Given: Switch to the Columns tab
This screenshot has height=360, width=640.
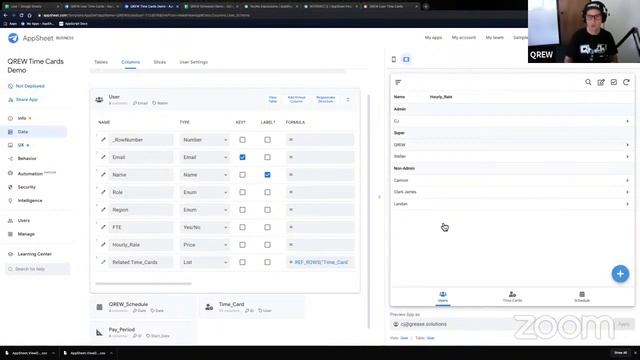Looking at the screenshot, I should [131, 62].
